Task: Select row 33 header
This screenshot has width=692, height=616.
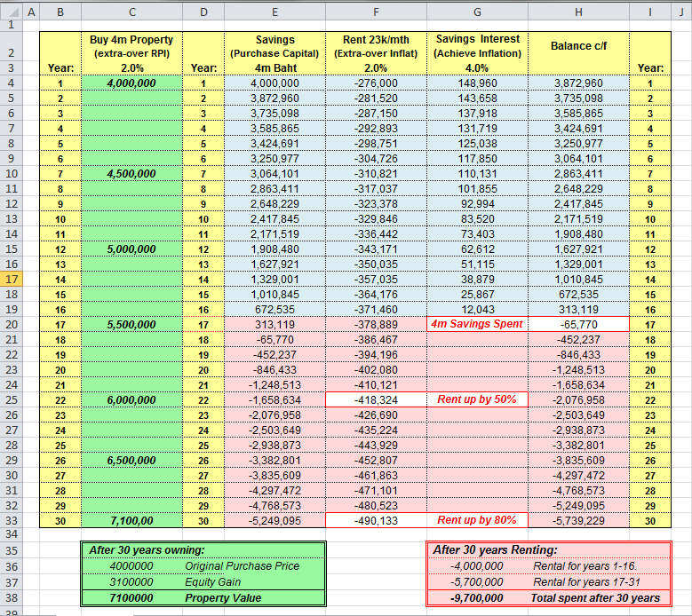Action: tap(12, 521)
